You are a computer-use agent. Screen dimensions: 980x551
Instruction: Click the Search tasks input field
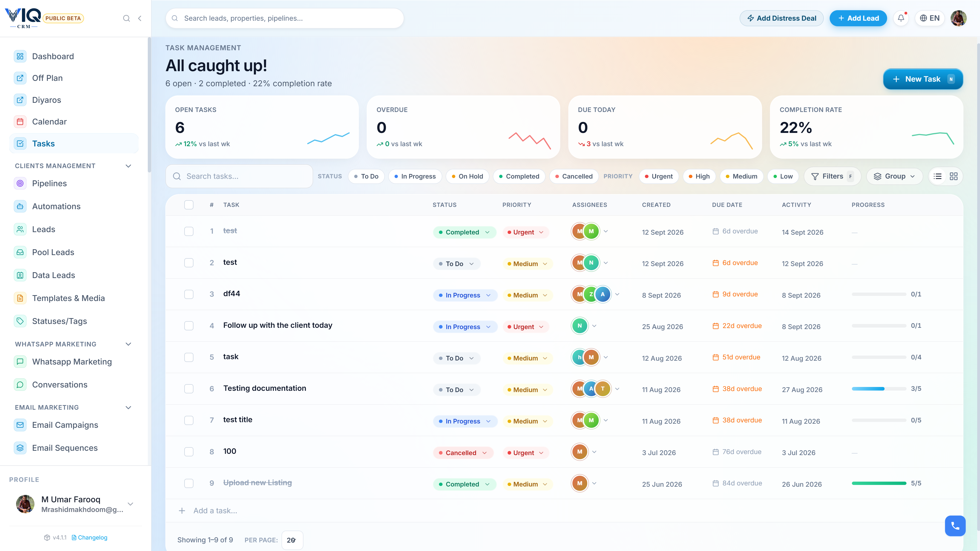(239, 176)
